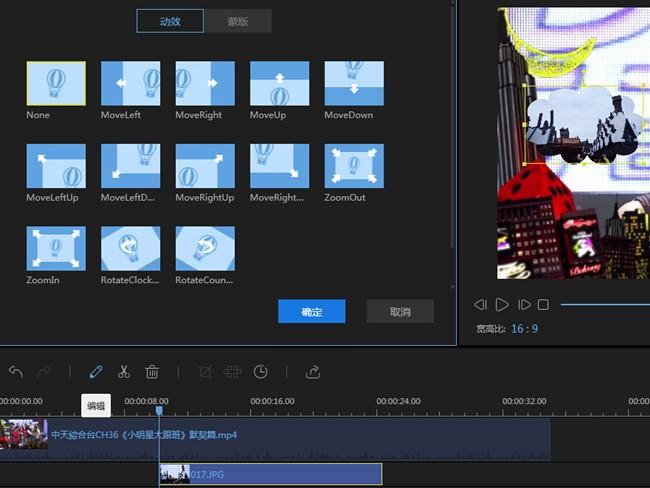
Task: Choose the MoveLeft effect
Action: 131,83
